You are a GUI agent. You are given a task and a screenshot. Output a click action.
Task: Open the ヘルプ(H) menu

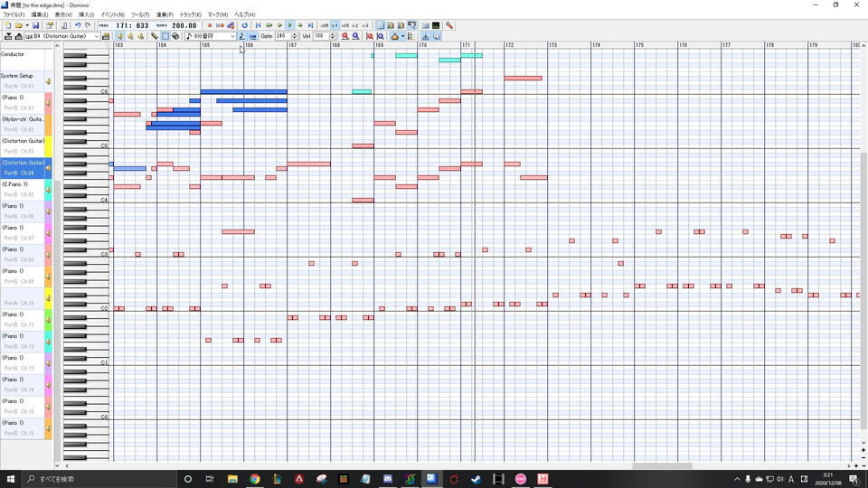tap(245, 15)
